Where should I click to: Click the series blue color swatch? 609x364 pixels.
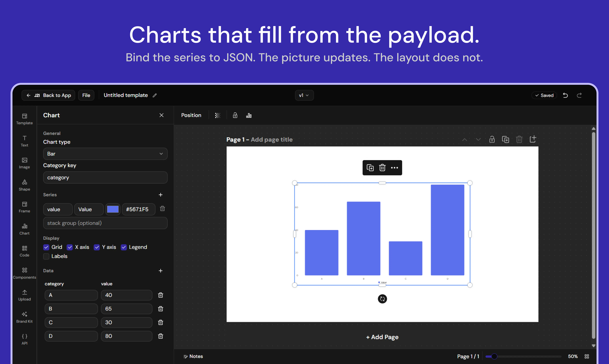pos(113,209)
